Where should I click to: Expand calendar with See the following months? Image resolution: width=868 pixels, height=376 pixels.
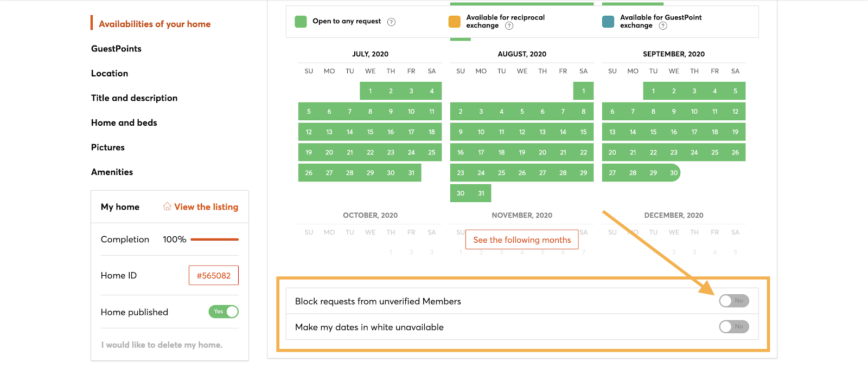[x=522, y=239]
